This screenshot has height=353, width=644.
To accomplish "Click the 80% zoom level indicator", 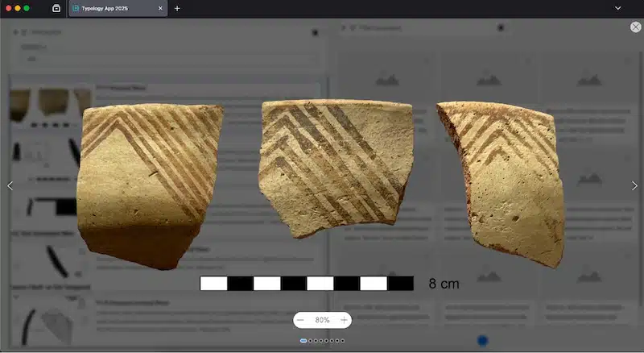I will pos(322,320).
